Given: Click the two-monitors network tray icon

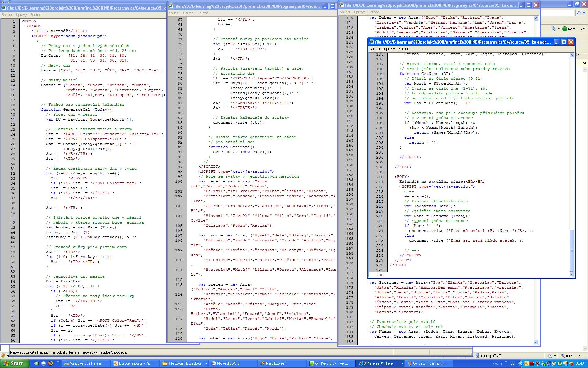Looking at the screenshot, I should (x=549, y=363).
